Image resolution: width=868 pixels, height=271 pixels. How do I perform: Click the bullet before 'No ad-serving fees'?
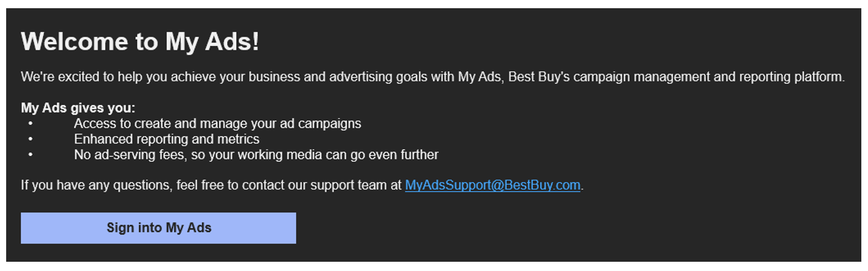[x=30, y=154]
